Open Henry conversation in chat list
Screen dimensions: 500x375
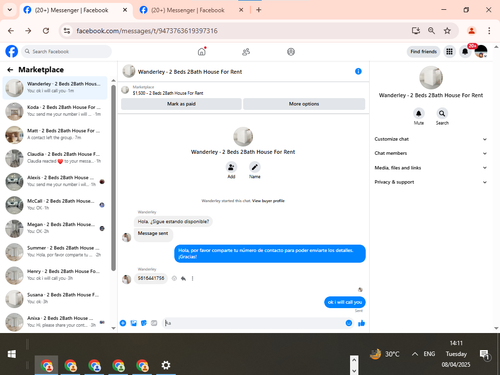(x=55, y=275)
